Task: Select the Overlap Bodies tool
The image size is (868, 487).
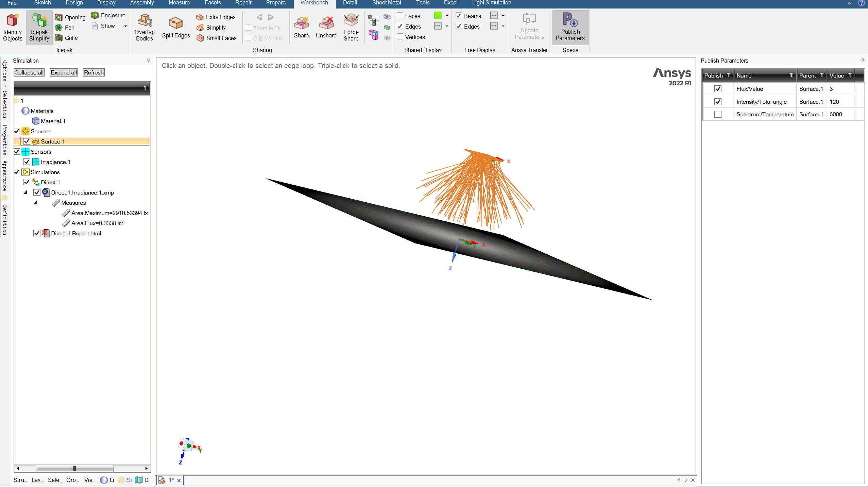Action: pos(144,21)
